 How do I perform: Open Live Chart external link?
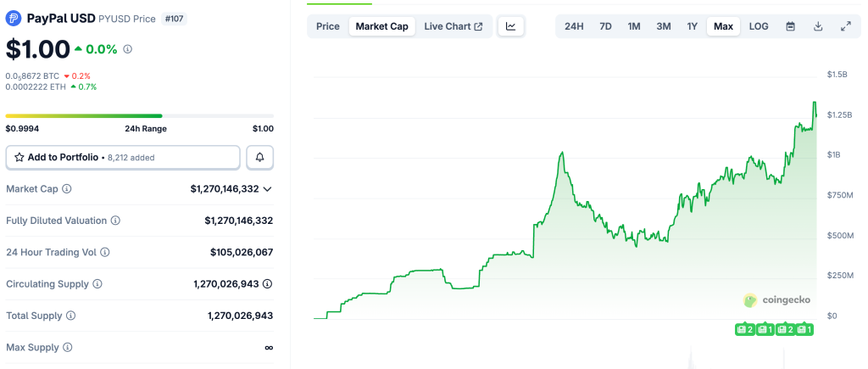[x=453, y=26]
